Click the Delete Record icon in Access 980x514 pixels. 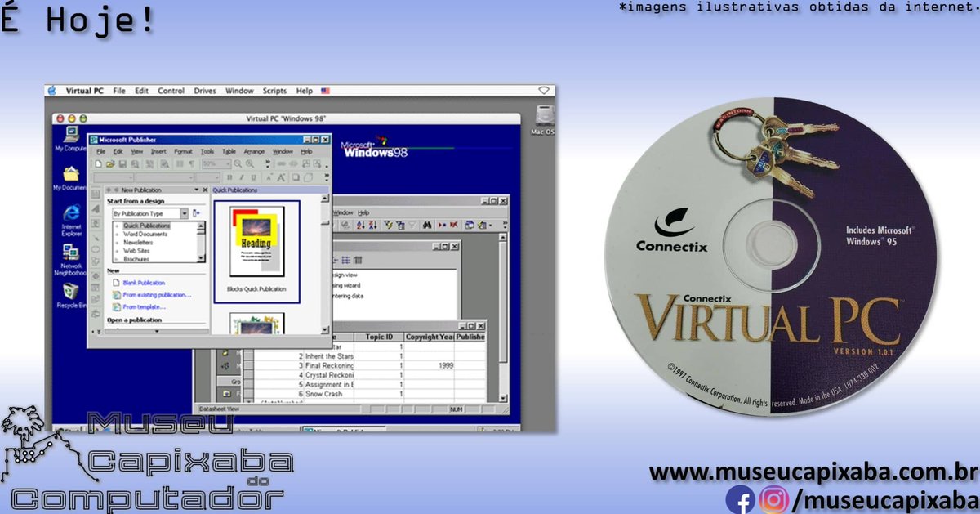[453, 225]
